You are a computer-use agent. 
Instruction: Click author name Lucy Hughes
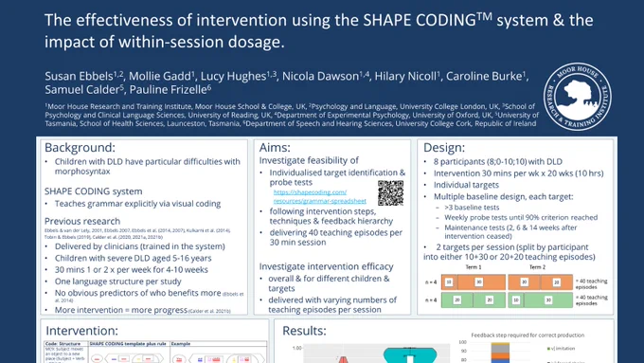233,76
